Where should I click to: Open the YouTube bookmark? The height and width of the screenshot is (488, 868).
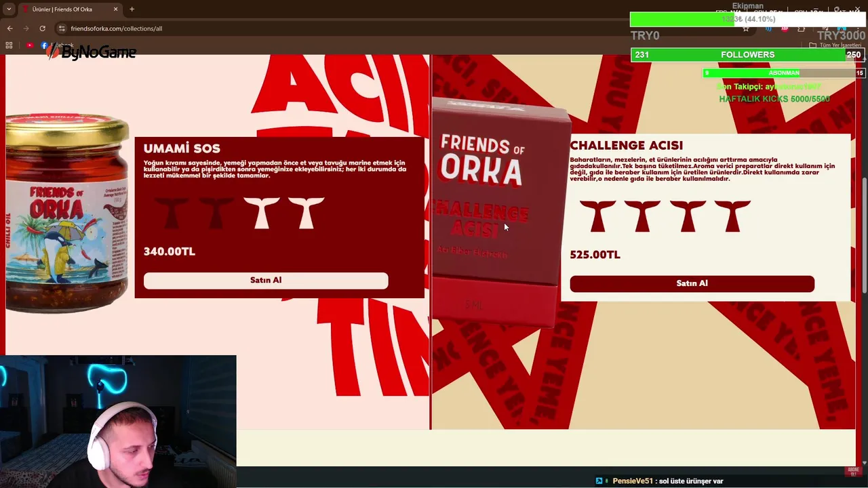pos(30,45)
